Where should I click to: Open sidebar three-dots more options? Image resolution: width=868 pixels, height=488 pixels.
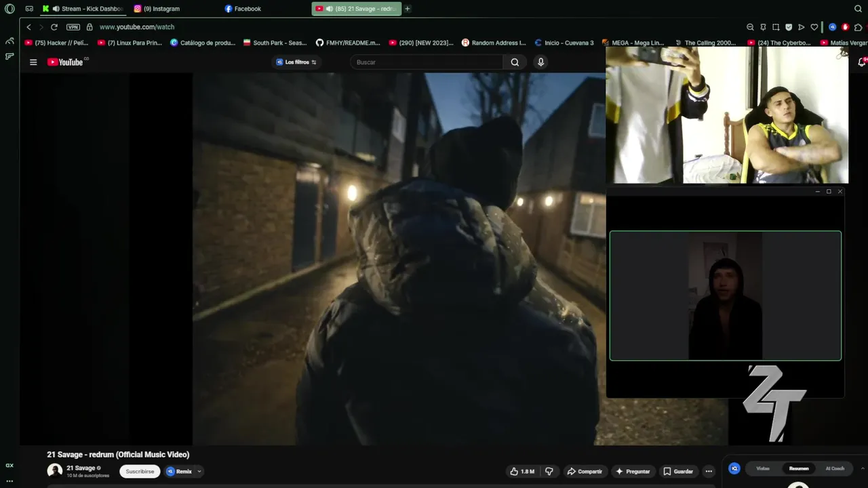[9, 481]
